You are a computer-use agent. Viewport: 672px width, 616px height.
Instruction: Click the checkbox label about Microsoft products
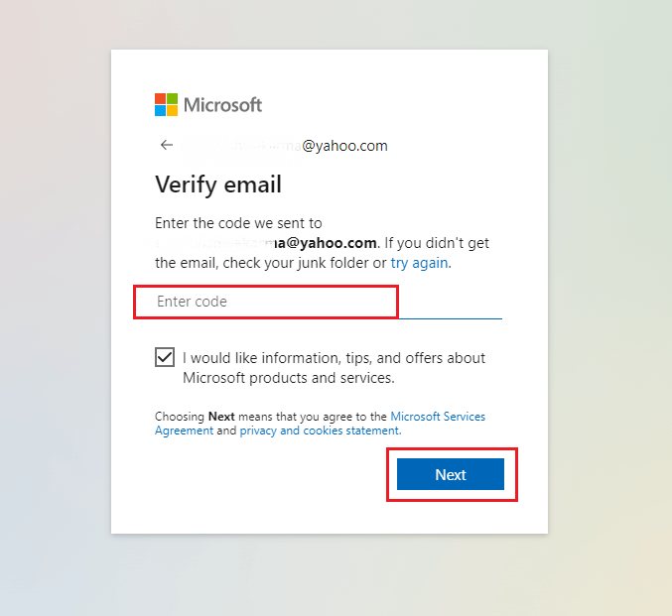334,367
